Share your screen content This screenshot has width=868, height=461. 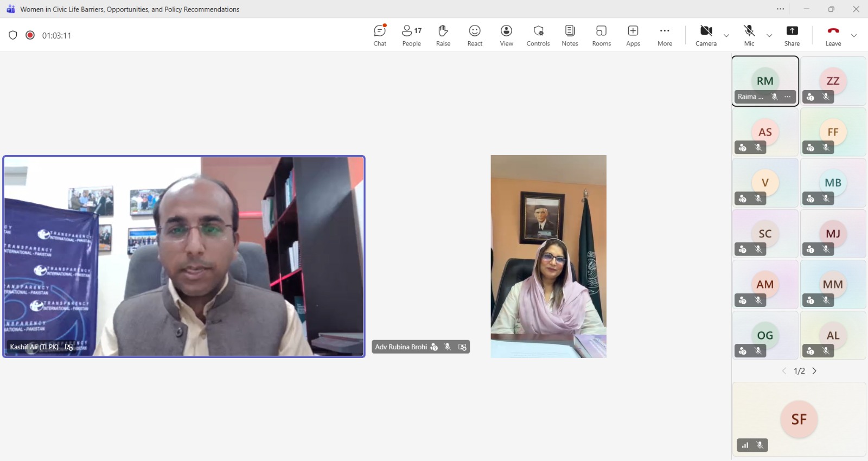click(x=792, y=35)
